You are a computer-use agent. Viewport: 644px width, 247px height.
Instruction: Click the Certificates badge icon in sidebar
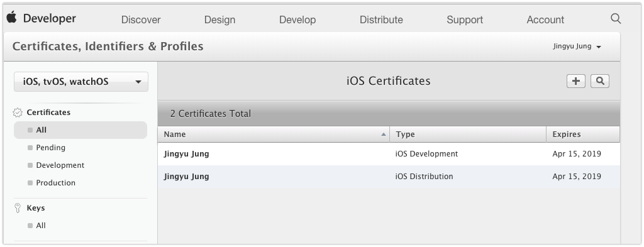(x=18, y=113)
